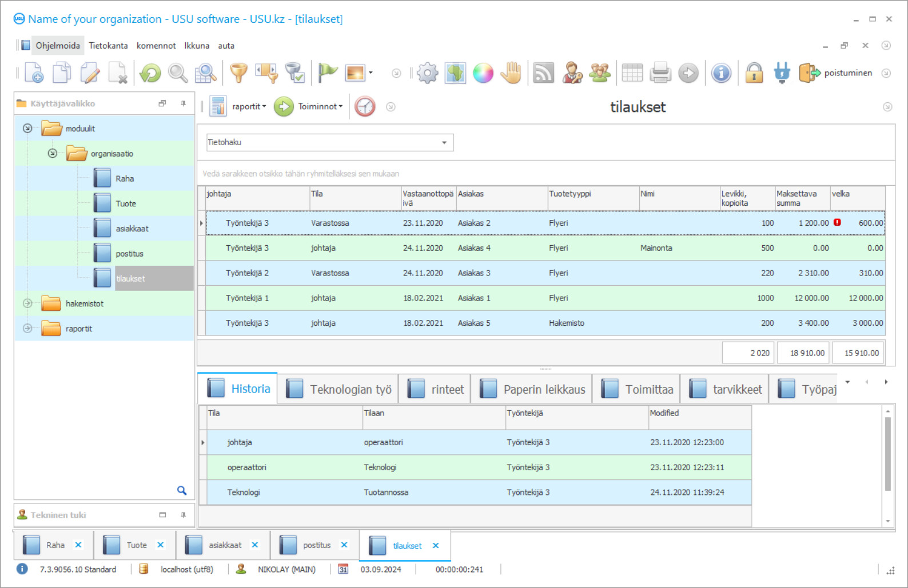This screenshot has height=588, width=908.
Task: Open the Tietohaku dropdown
Action: (444, 142)
